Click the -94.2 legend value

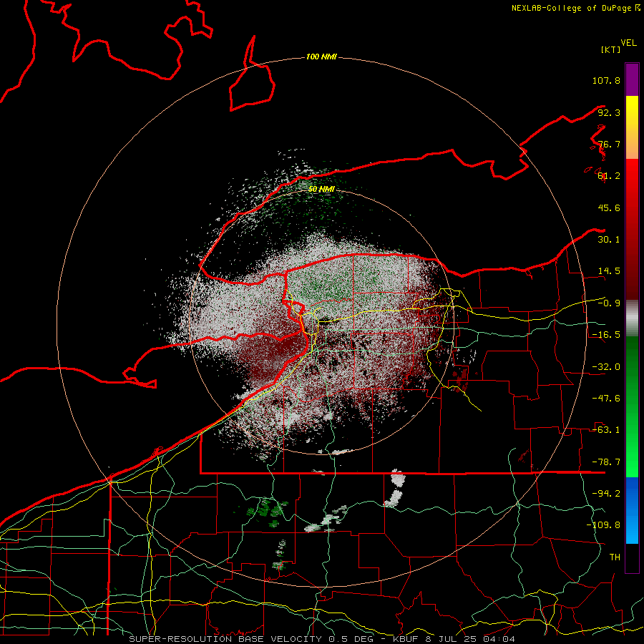606,494
